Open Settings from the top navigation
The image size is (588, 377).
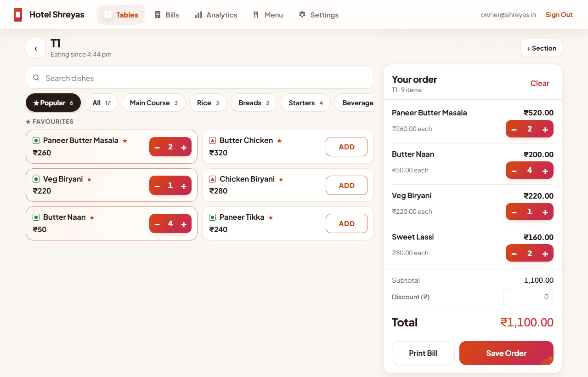coord(318,15)
